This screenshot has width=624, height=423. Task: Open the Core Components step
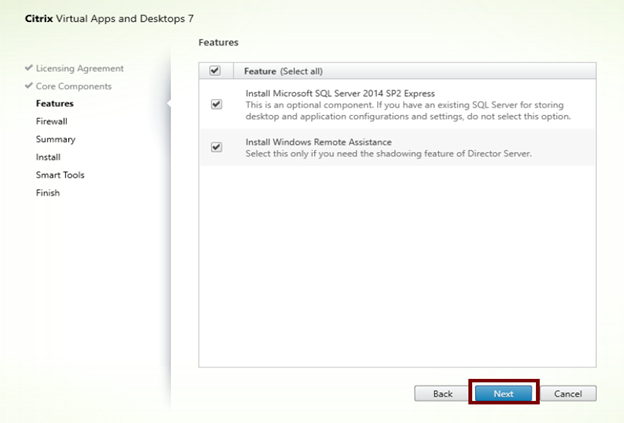click(74, 86)
